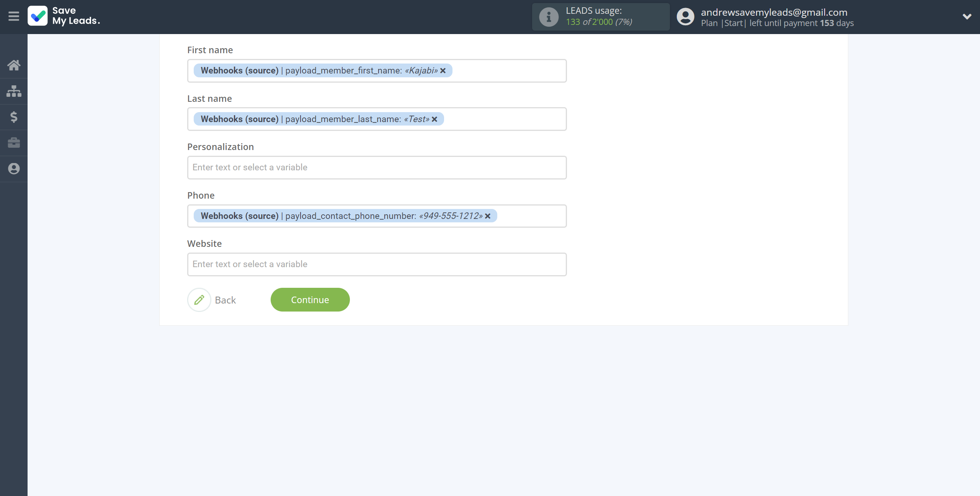Click the Phone label
The width and height of the screenshot is (980, 496).
pyautogui.click(x=201, y=196)
